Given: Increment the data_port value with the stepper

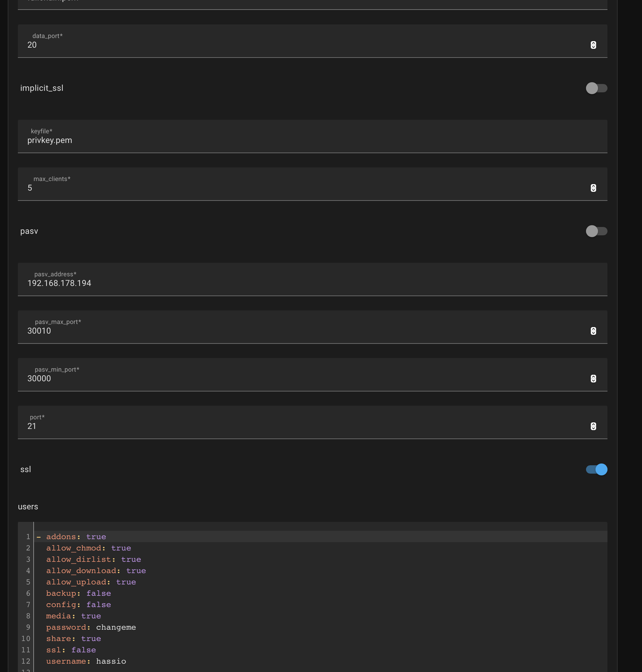Looking at the screenshot, I should coord(593,43).
